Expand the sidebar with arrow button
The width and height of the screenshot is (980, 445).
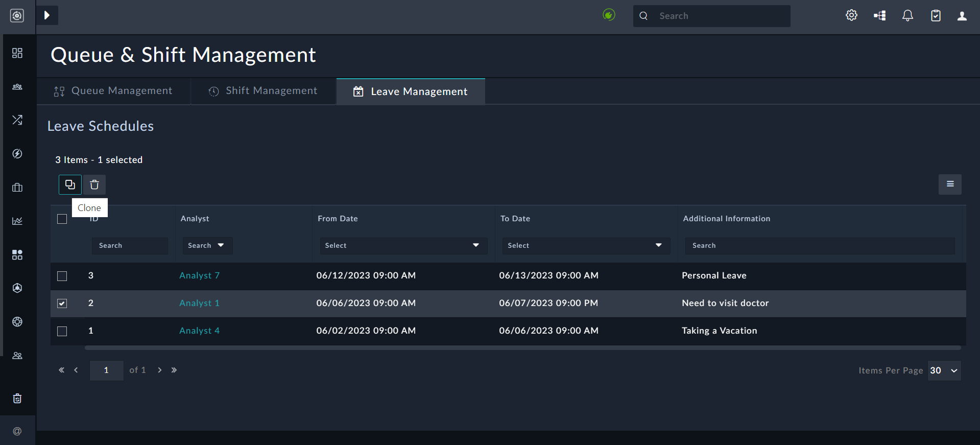[x=47, y=15]
